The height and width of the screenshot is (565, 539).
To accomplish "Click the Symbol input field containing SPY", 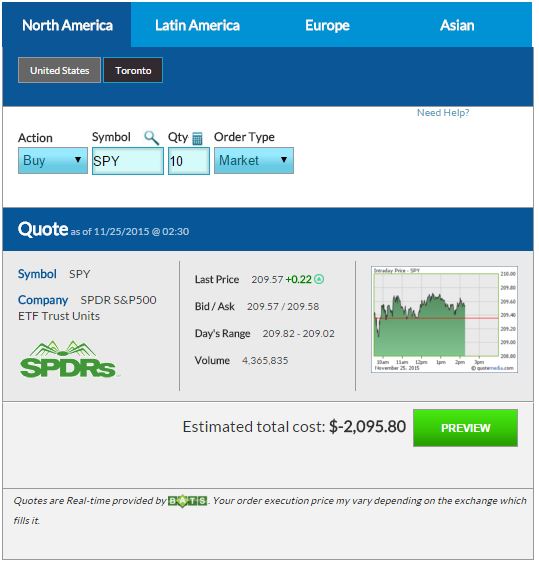I will tap(128, 161).
